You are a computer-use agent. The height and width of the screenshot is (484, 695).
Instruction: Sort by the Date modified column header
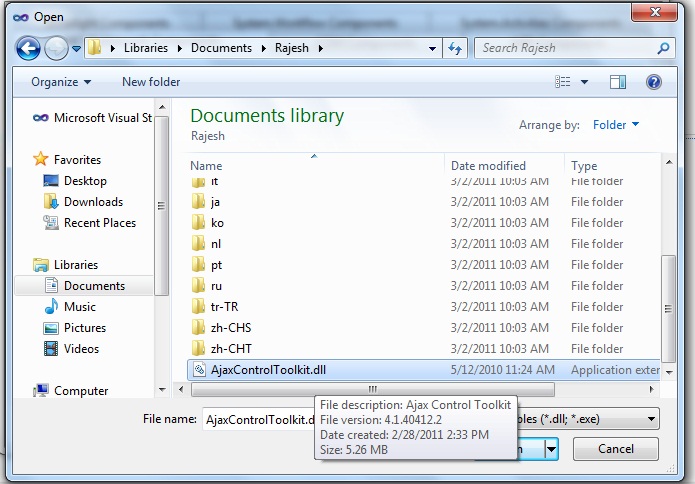(x=488, y=166)
